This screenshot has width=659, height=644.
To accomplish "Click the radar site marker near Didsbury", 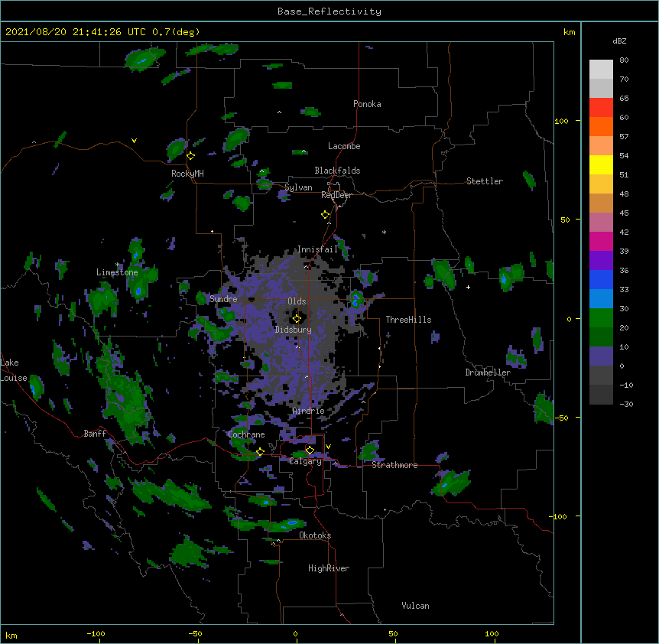I will (x=297, y=318).
